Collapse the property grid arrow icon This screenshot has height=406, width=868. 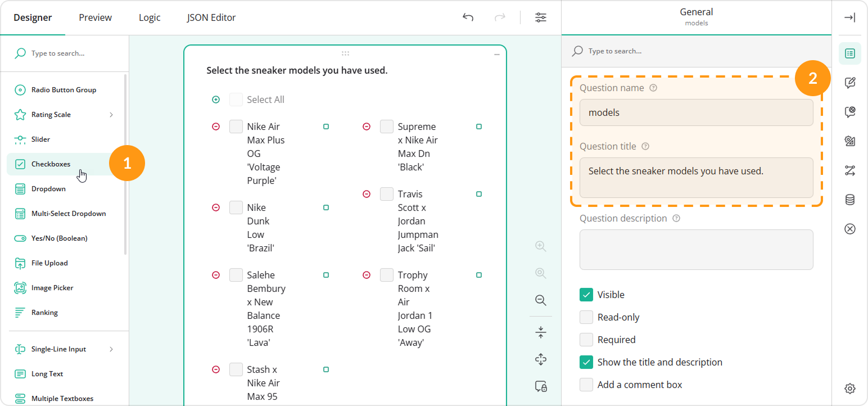click(x=850, y=17)
